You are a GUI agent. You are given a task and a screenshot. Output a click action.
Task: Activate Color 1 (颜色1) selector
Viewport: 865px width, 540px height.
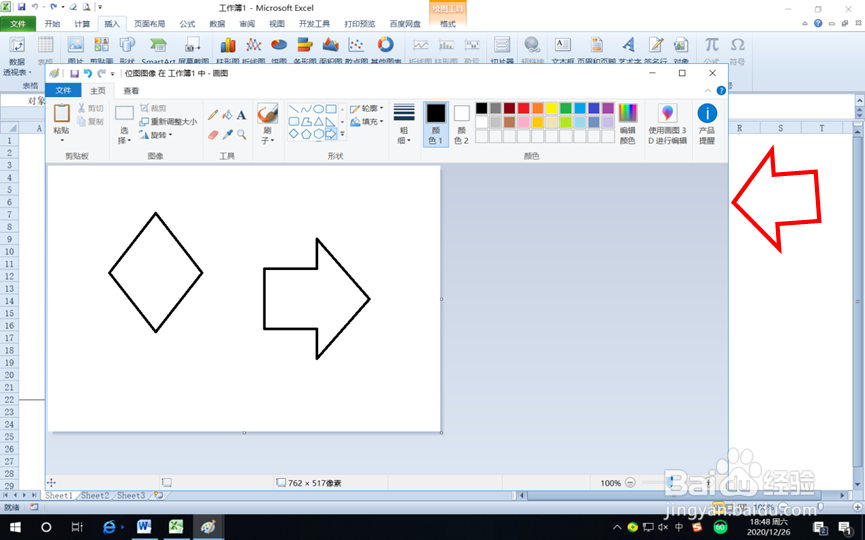435,124
